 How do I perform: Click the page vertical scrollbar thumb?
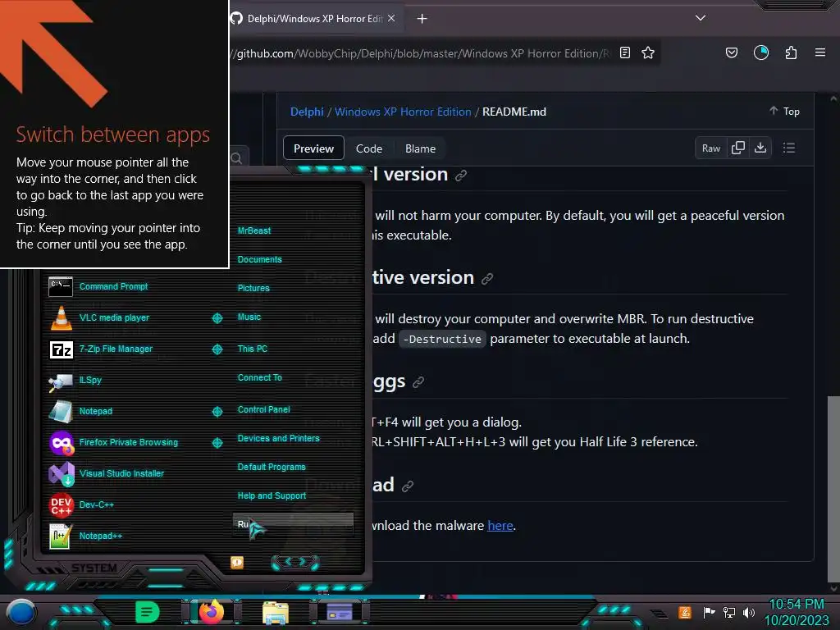[833, 489]
